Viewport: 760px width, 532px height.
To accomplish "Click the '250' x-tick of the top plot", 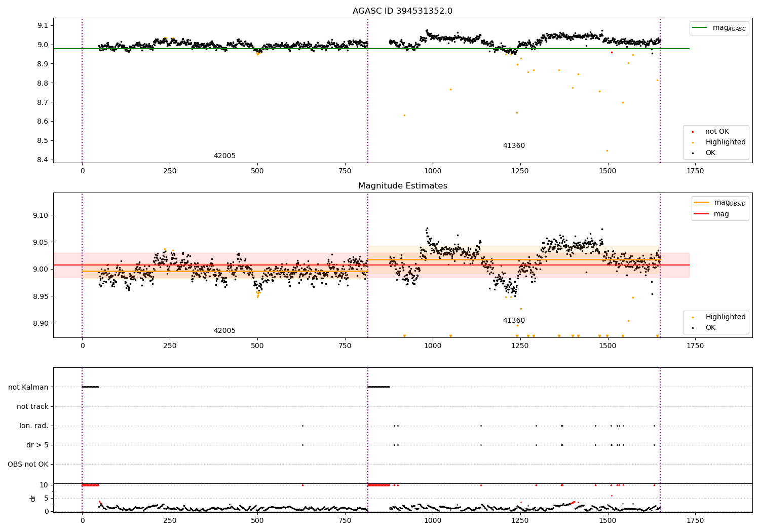I will pos(170,171).
